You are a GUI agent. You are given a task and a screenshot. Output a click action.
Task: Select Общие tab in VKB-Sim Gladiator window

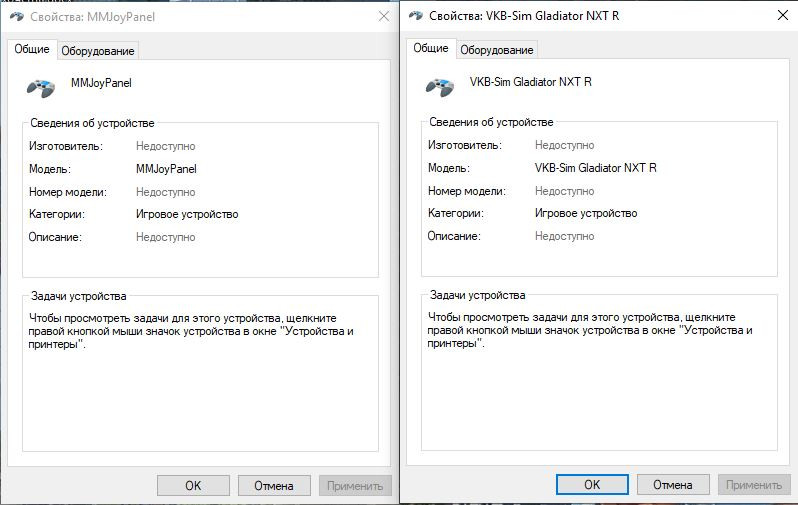pos(431,48)
